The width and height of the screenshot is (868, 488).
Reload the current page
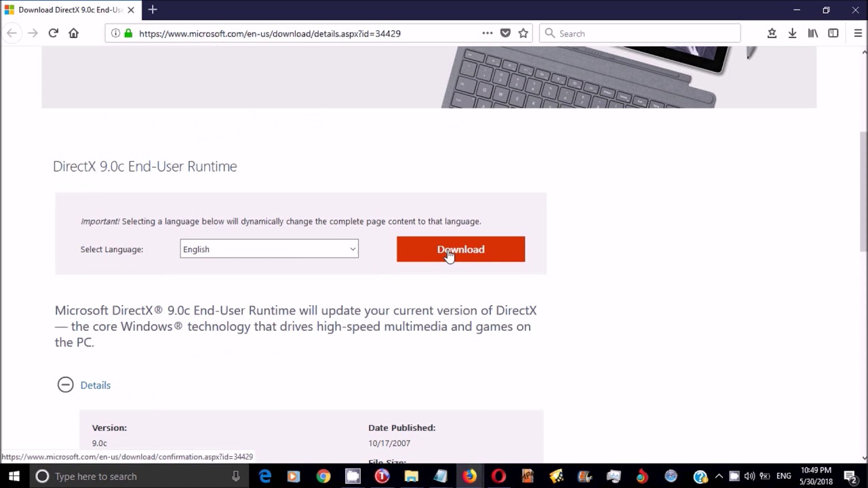click(53, 33)
